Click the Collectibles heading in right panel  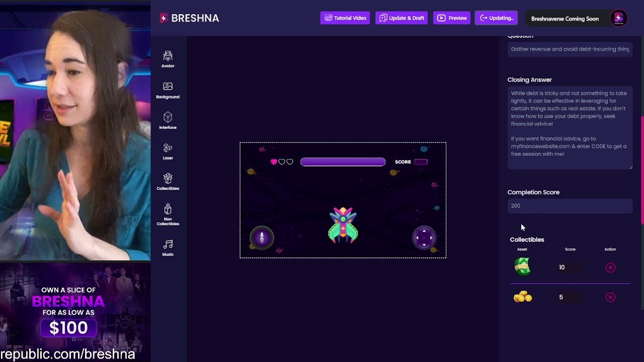527,240
